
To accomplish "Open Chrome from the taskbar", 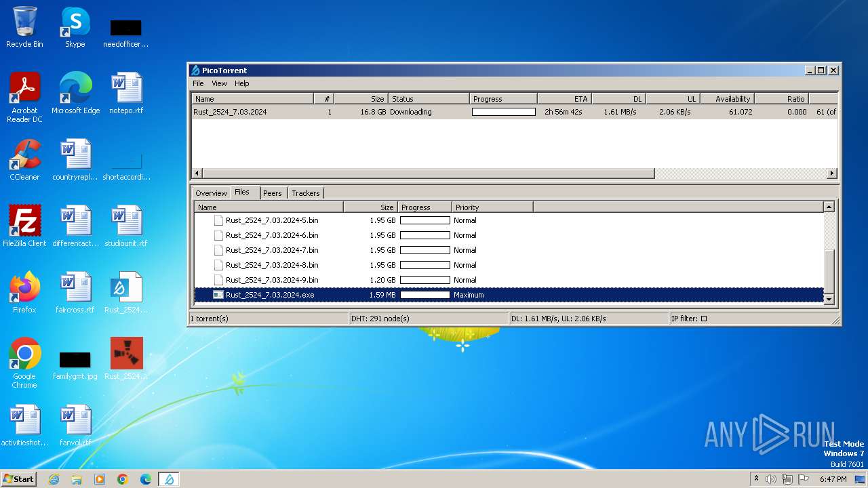I will click(123, 479).
